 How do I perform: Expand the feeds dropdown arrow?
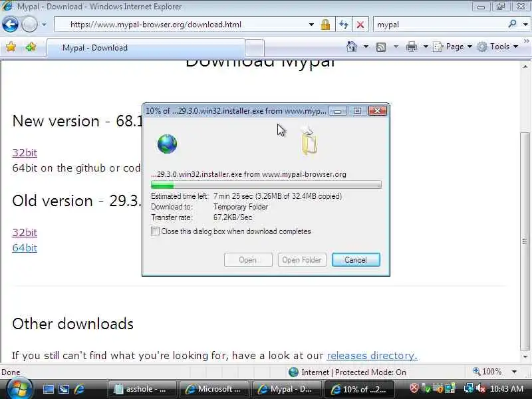396,47
